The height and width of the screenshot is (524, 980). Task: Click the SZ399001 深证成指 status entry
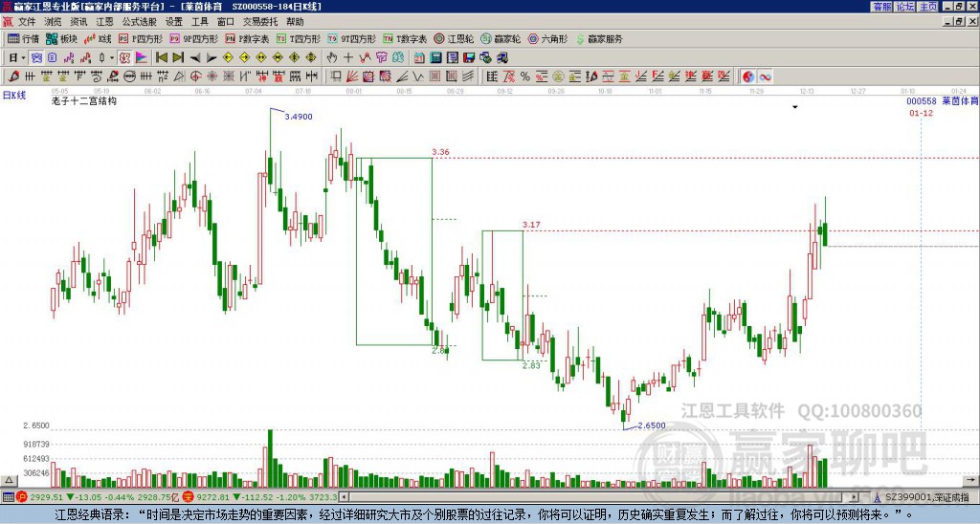[923, 497]
